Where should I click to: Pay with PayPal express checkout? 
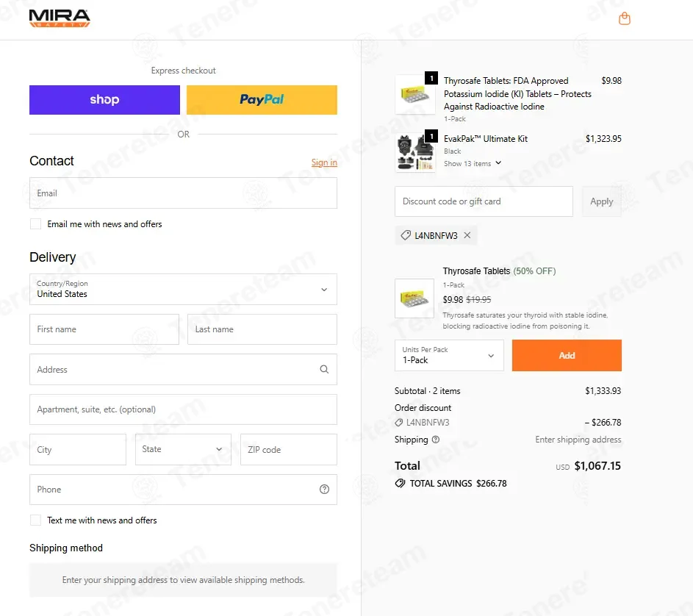pos(262,100)
